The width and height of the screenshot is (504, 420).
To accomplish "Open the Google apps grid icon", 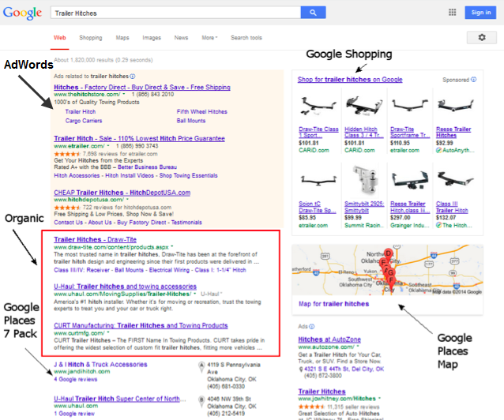I will (452, 12).
